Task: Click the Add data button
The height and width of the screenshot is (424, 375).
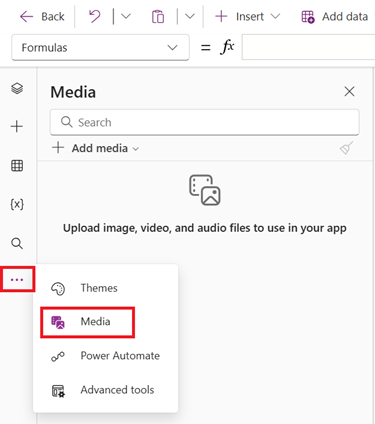Action: [335, 17]
